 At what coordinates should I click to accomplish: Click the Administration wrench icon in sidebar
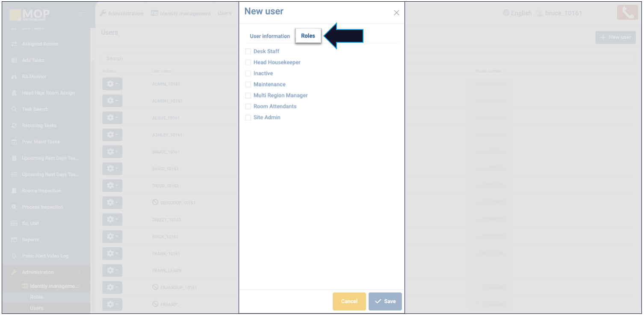[x=14, y=272]
